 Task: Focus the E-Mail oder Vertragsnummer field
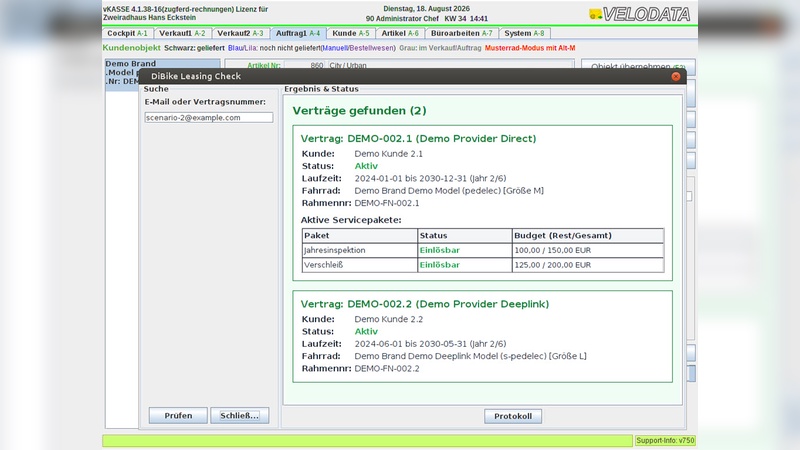coord(209,117)
